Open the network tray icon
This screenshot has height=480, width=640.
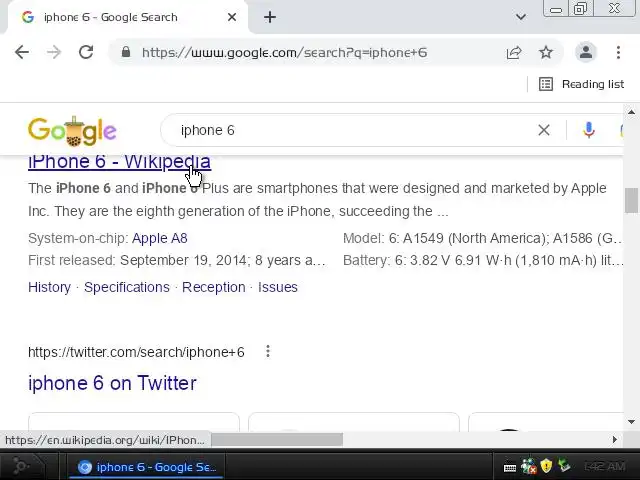click(x=528, y=466)
